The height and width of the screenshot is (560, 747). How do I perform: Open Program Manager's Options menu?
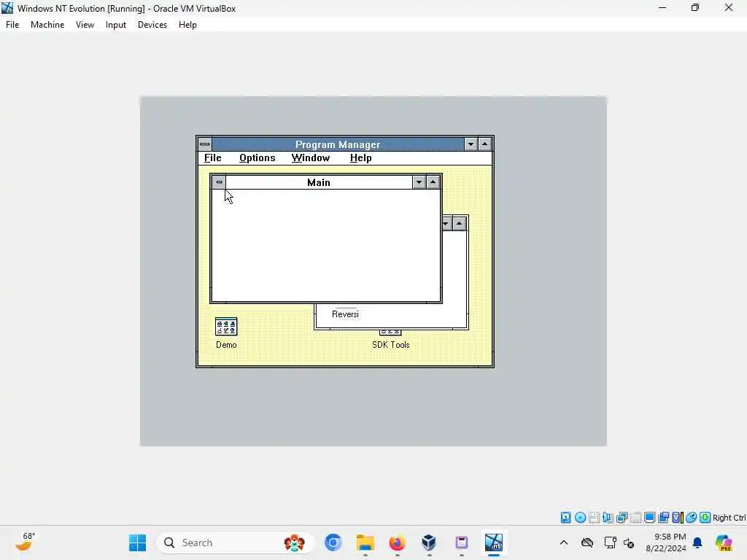pyautogui.click(x=258, y=158)
